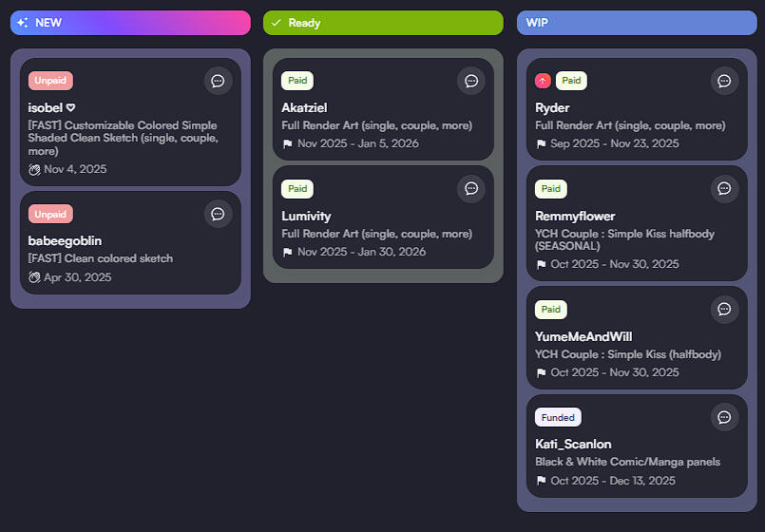Open the Remmyflower commission name link

tap(575, 216)
